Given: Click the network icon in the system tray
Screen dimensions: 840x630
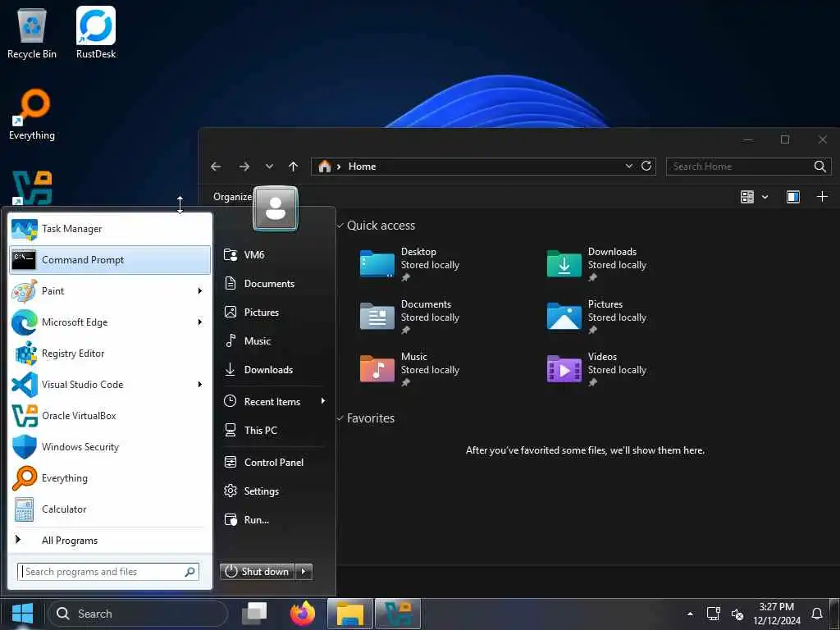Looking at the screenshot, I should (x=713, y=614).
